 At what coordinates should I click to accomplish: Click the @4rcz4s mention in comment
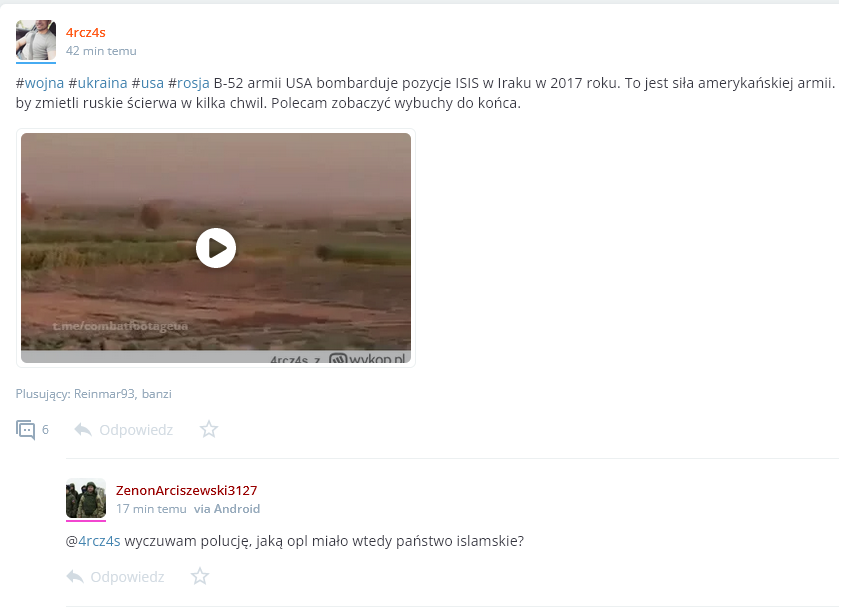93,541
